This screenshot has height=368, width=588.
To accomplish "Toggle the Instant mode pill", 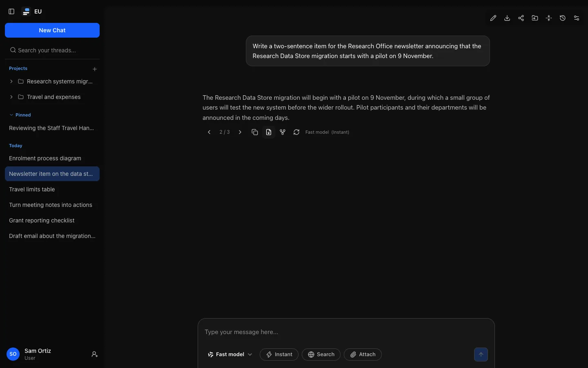I will 279,355.
